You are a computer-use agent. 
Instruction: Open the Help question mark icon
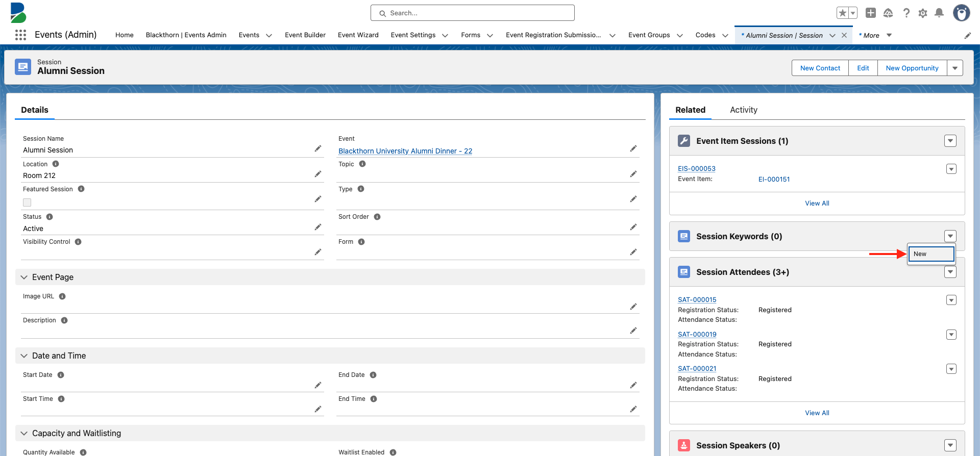[906, 13]
